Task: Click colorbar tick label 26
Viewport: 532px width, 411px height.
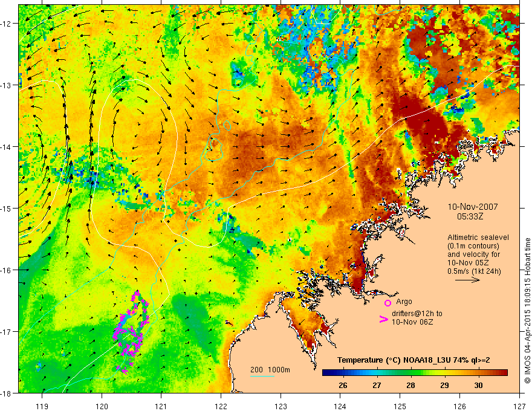Action: click(343, 386)
